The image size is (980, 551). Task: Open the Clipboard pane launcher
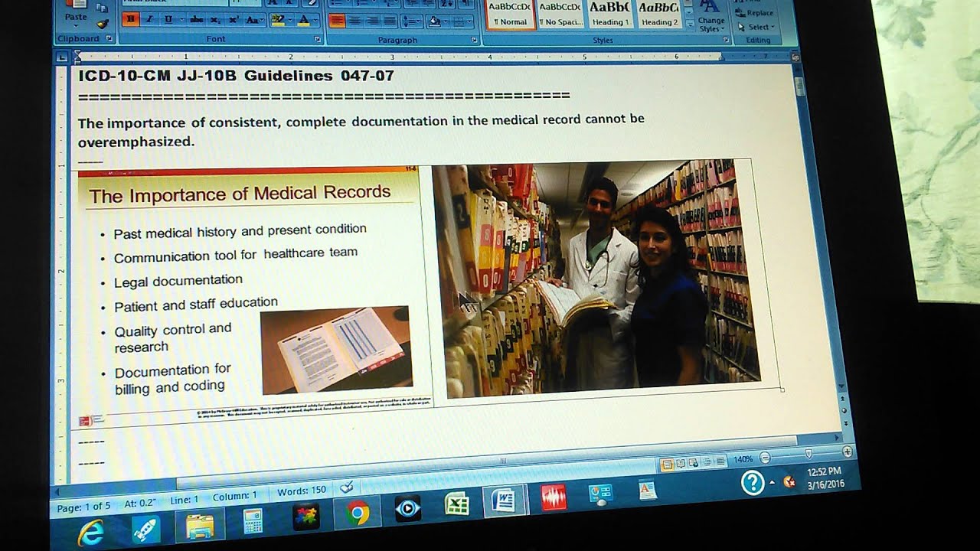109,38
